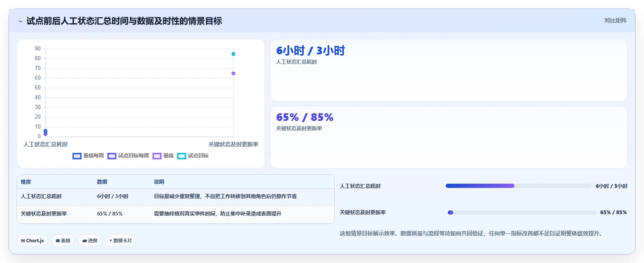This screenshot has width=644, height=263.
Task: Click the 对比矩阵 label in the header
Action: (615, 20)
